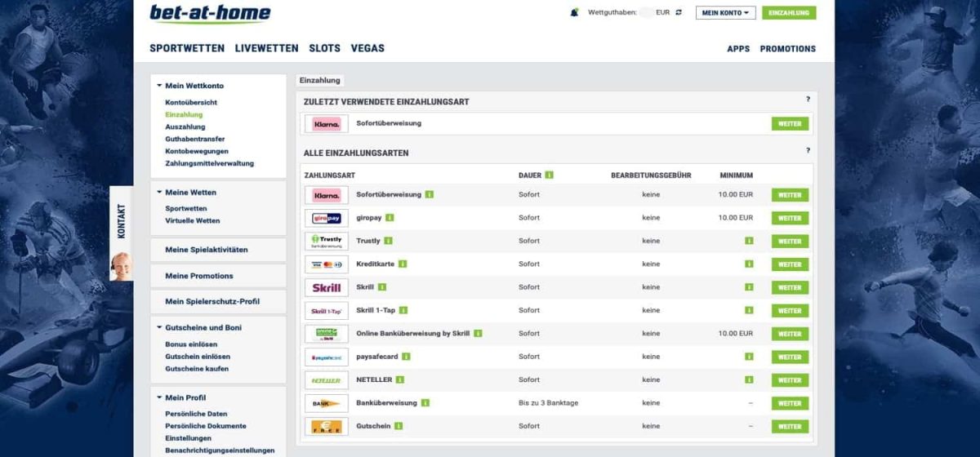Open Virtuelle Wetten link
Image resolution: width=980 pixels, height=457 pixels.
point(193,220)
